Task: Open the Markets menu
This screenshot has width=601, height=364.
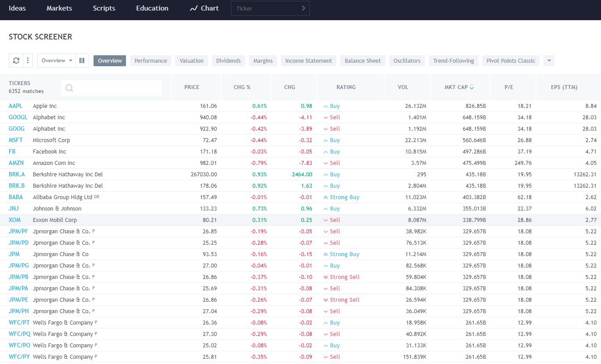Action: 59,8
